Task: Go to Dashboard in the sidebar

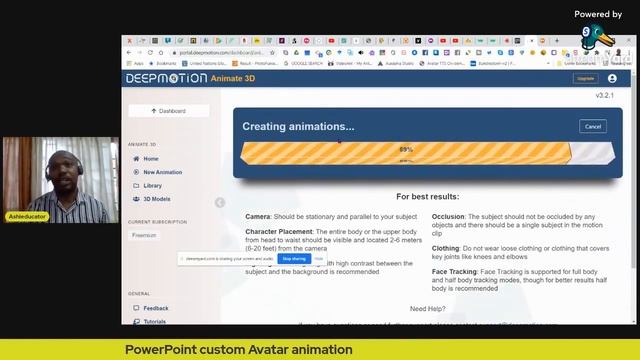Action: tap(169, 111)
